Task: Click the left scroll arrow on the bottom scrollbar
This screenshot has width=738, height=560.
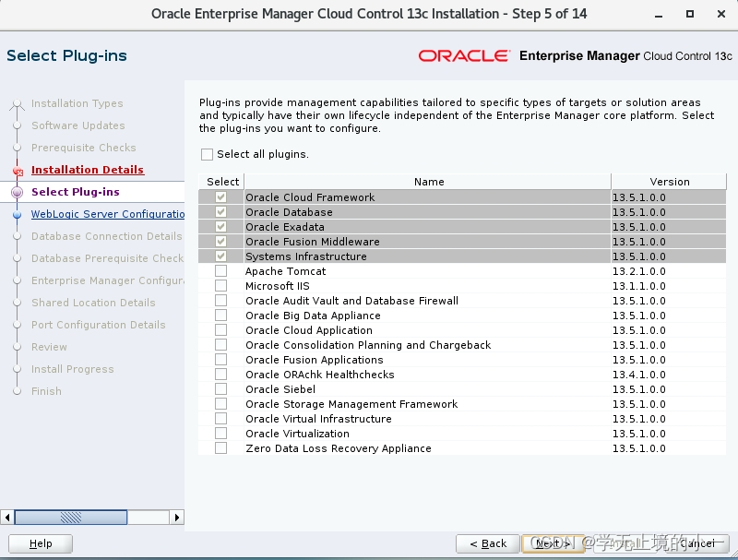Action: (9, 518)
